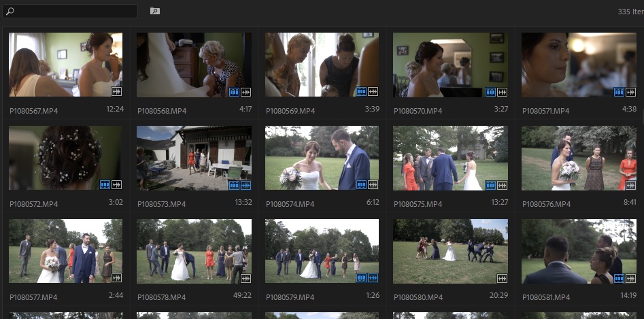Click audio usage badge on P1080580.MP4

pos(502,278)
